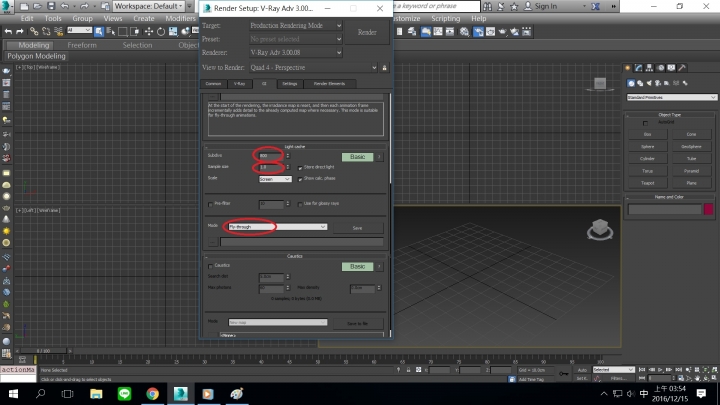This screenshot has height=405, width=720.
Task: Click the Undo arrow in the quick access toolbar
Action: pos(65,6)
